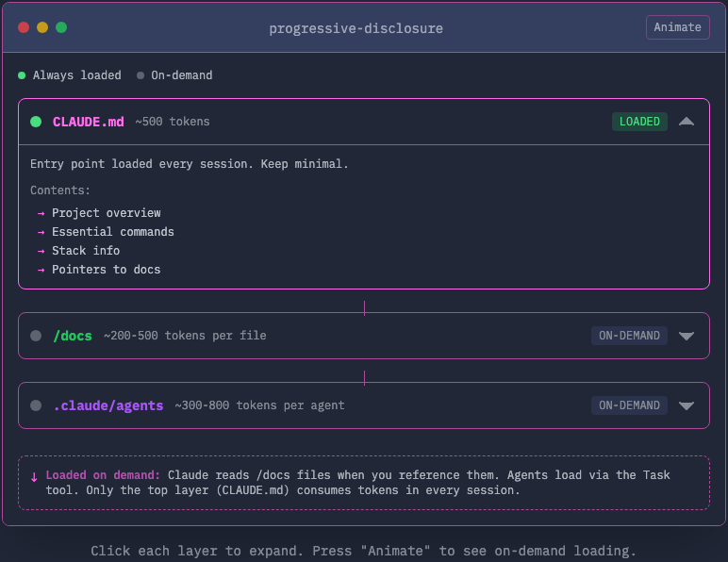
Task: Click the arrow bullet before Stack info
Action: tap(41, 251)
